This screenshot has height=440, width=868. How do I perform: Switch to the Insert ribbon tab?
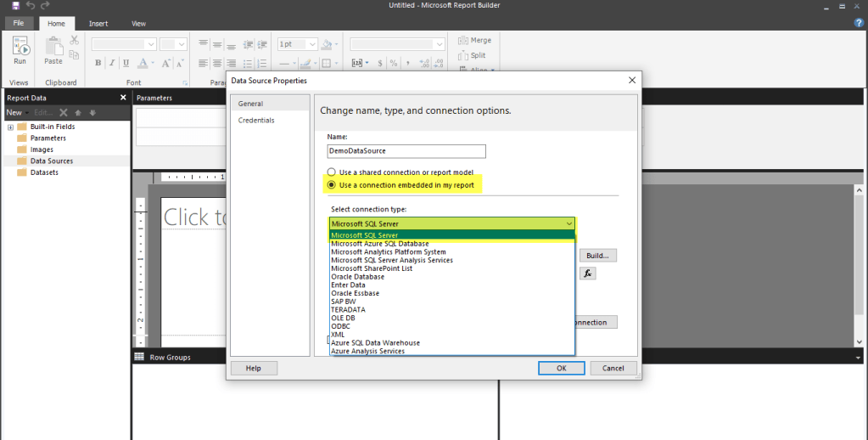[x=98, y=23]
